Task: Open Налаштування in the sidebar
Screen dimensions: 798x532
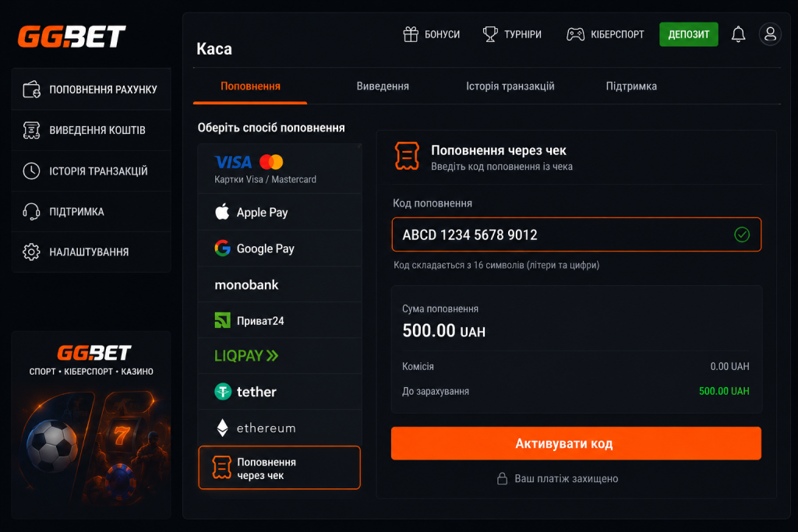Action: [91, 252]
